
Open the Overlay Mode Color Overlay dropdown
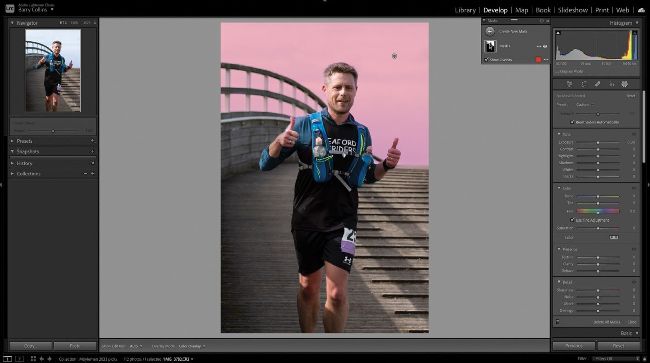click(x=192, y=346)
